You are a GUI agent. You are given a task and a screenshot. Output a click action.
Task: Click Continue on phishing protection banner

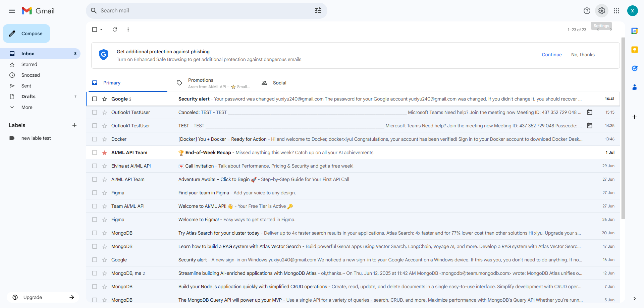pyautogui.click(x=552, y=55)
